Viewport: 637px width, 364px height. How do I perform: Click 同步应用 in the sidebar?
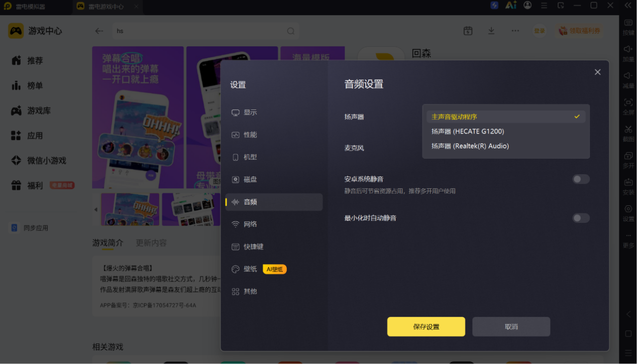[x=30, y=228]
